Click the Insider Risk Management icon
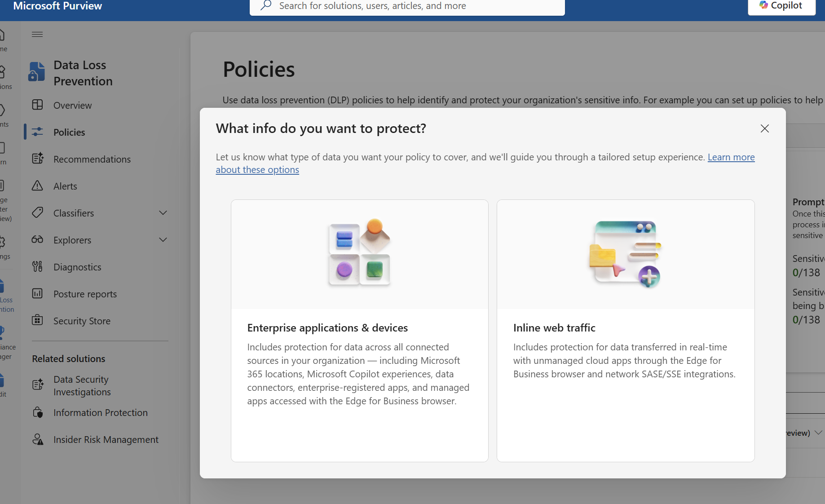Viewport: 825px width, 504px height. click(38, 439)
